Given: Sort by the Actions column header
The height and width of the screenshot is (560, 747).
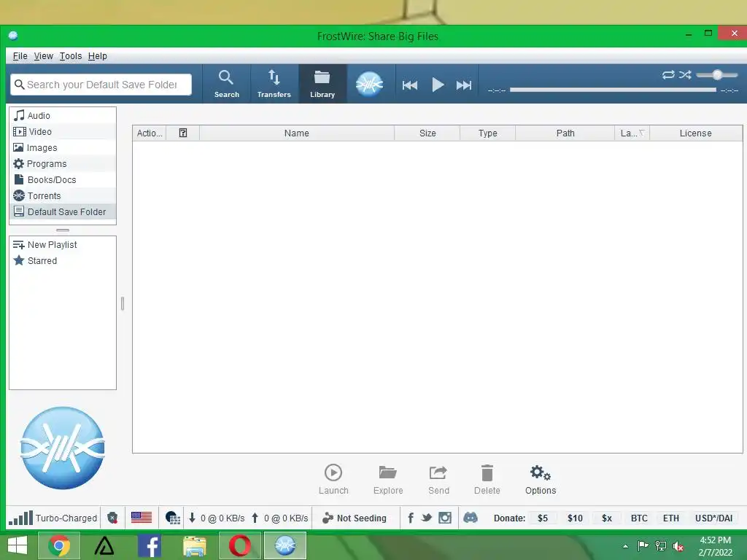Looking at the screenshot, I should tap(150, 133).
